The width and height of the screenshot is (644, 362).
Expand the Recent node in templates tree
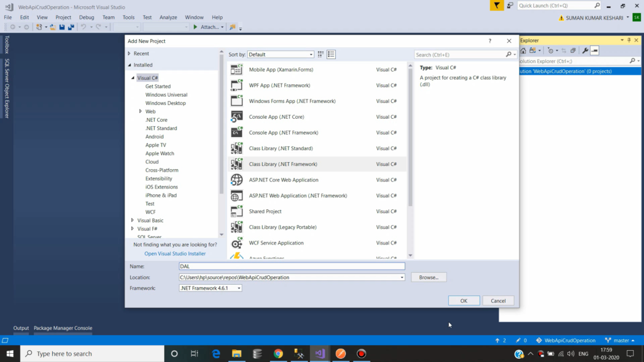(x=130, y=53)
